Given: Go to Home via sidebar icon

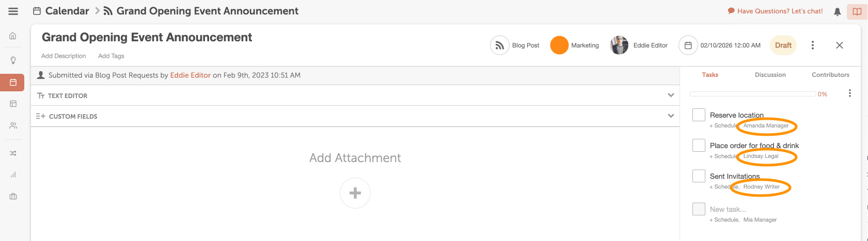Looking at the screenshot, I should click(13, 36).
